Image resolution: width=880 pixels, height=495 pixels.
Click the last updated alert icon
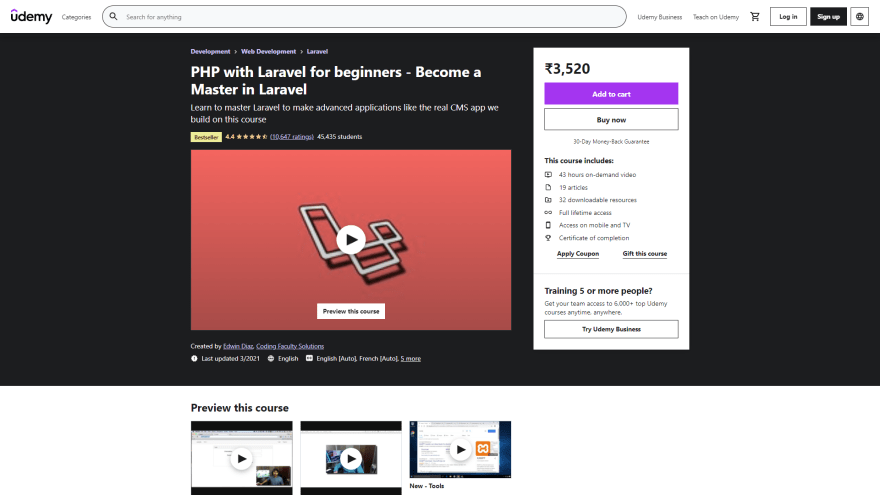194,359
